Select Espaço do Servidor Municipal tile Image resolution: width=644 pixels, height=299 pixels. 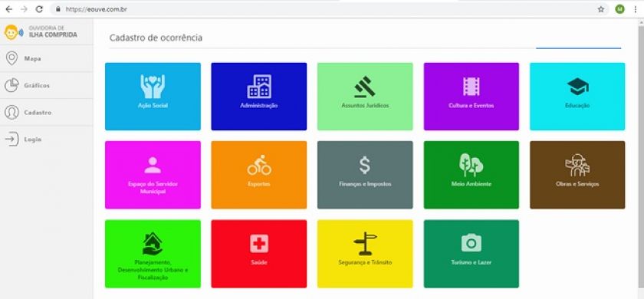pos(153,175)
